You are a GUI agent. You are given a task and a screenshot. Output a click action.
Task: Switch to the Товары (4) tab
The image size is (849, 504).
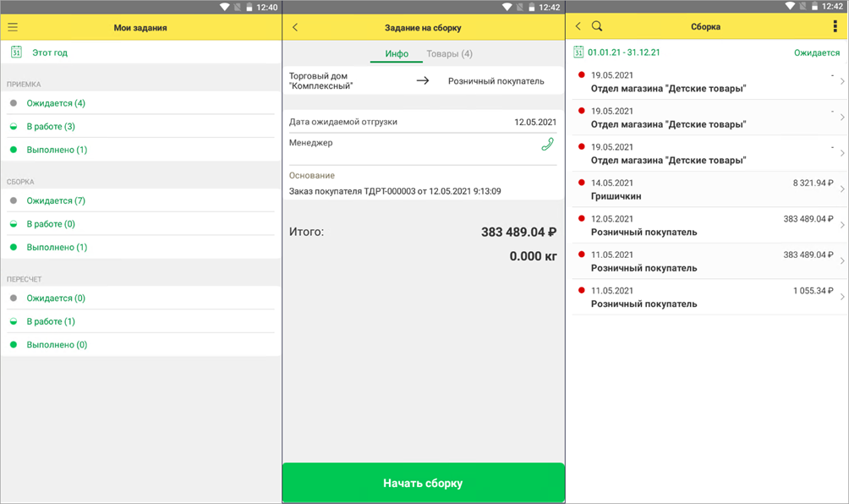(x=449, y=54)
